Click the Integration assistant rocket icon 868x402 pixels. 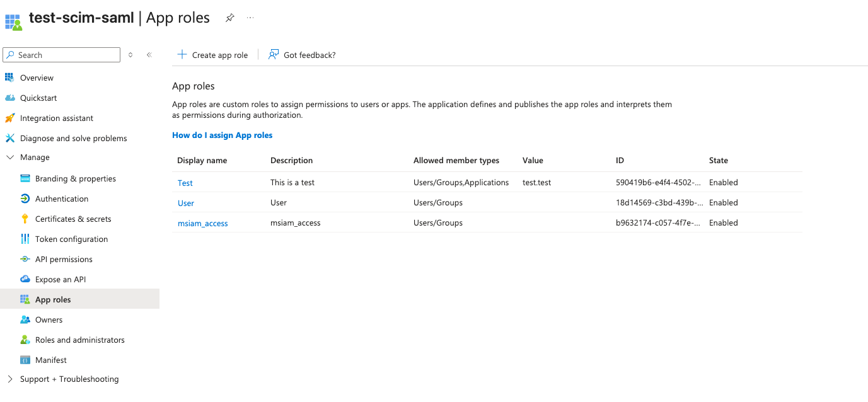(x=9, y=118)
